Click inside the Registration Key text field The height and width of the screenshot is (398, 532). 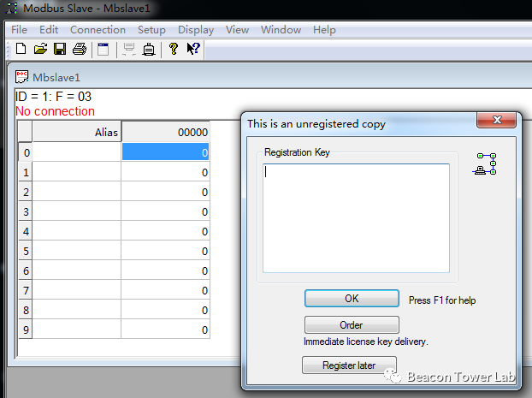[356, 218]
